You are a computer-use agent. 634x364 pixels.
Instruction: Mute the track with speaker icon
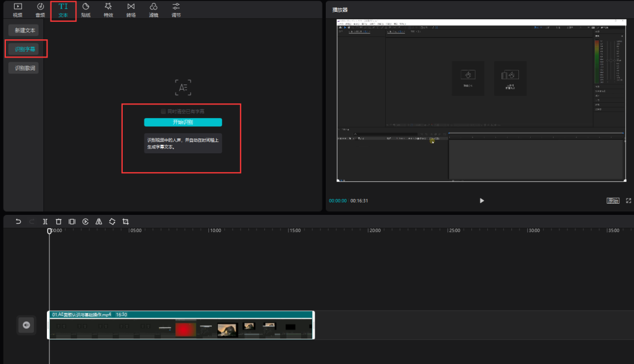pyautogui.click(x=26, y=325)
